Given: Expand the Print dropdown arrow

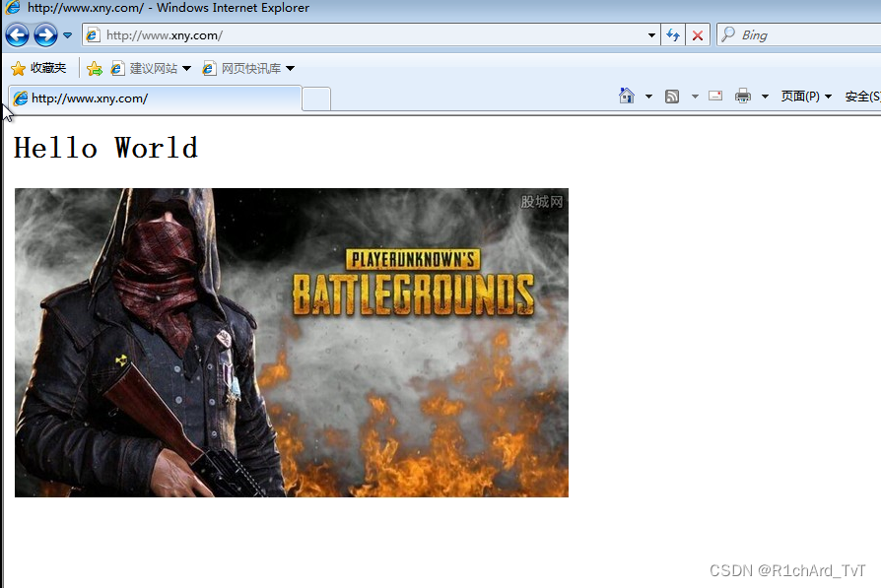Looking at the screenshot, I should (765, 97).
